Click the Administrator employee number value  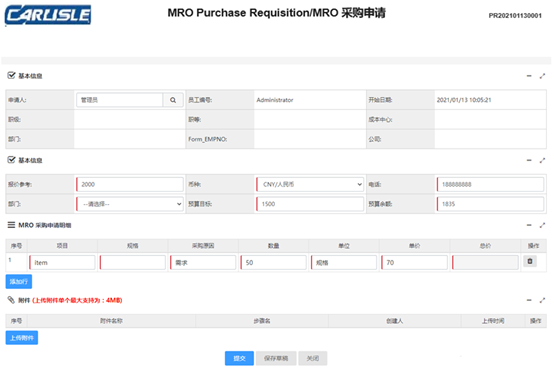[x=275, y=100]
